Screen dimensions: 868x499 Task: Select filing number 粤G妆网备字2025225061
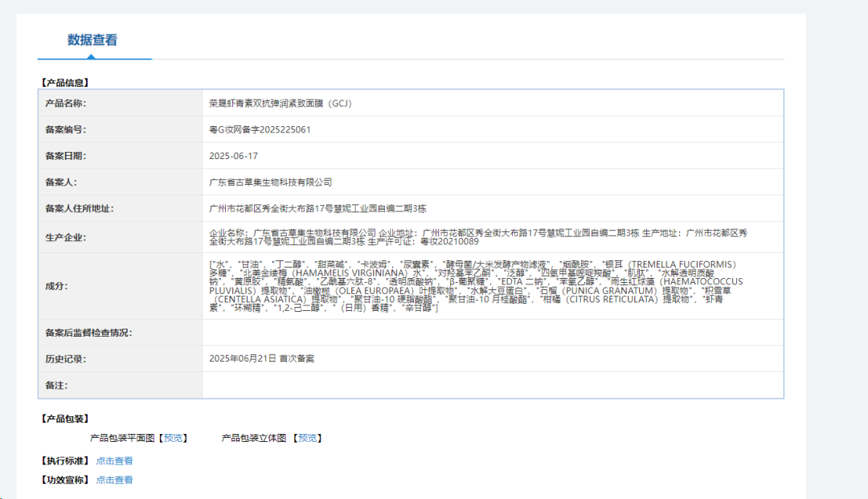pos(260,129)
